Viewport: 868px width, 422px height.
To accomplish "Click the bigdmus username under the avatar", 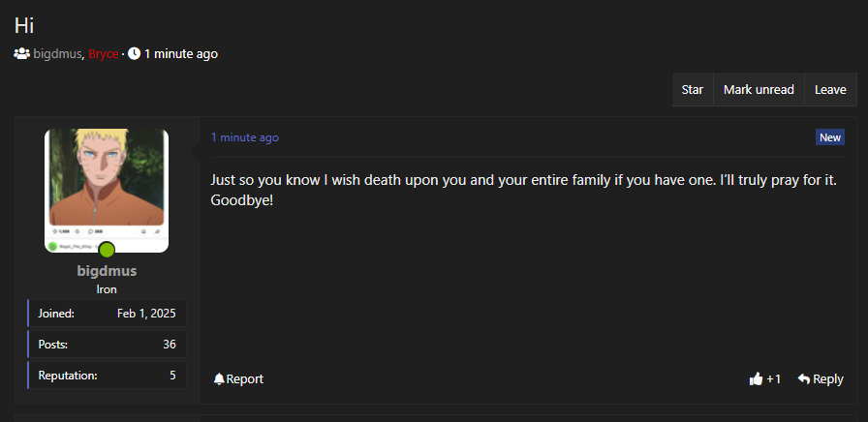I will coord(107,271).
